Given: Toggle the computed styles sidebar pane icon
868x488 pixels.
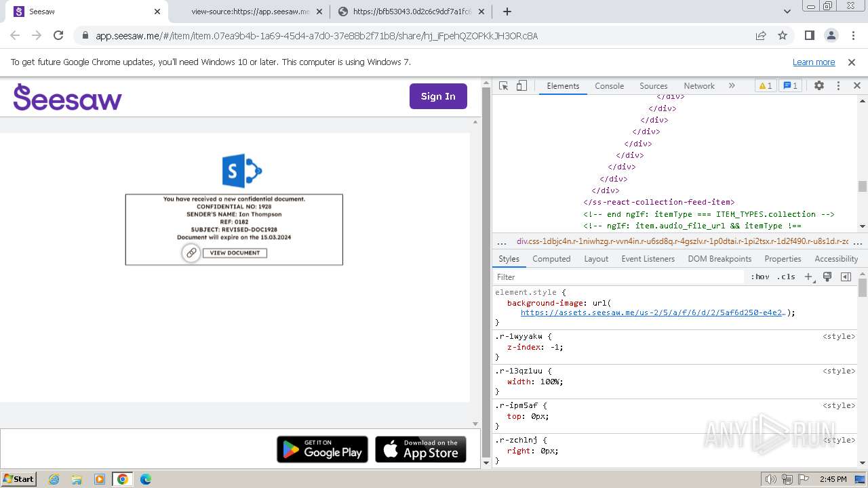Looking at the screenshot, I should 846,277.
